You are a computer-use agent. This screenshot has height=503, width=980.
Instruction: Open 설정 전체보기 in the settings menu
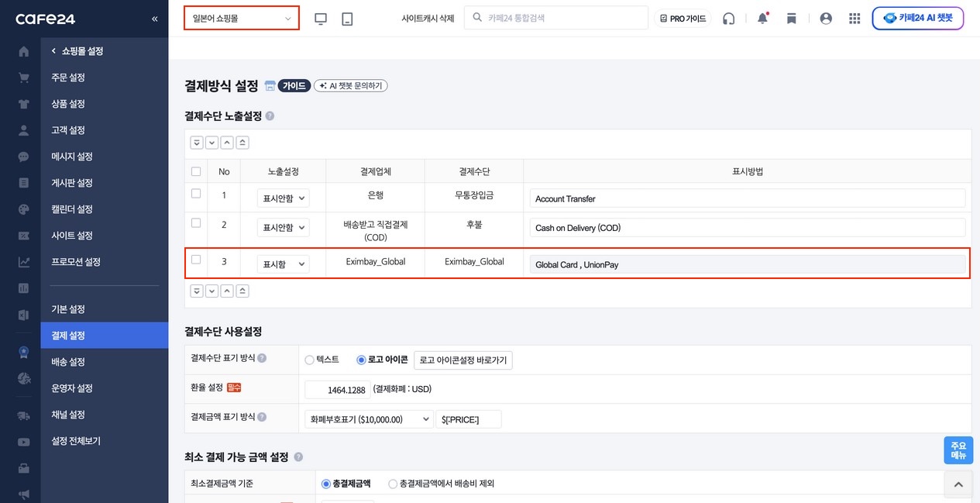(x=76, y=441)
